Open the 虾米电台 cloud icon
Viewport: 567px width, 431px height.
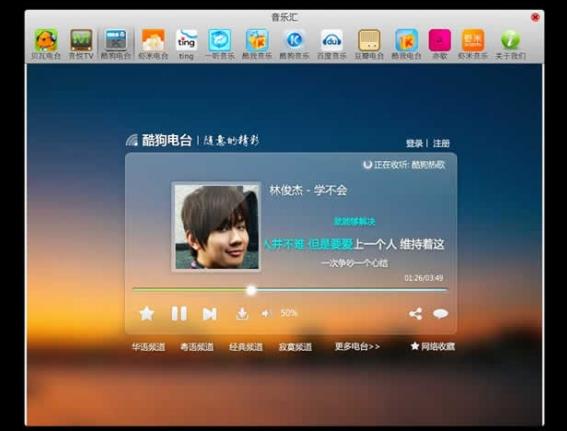(153, 44)
